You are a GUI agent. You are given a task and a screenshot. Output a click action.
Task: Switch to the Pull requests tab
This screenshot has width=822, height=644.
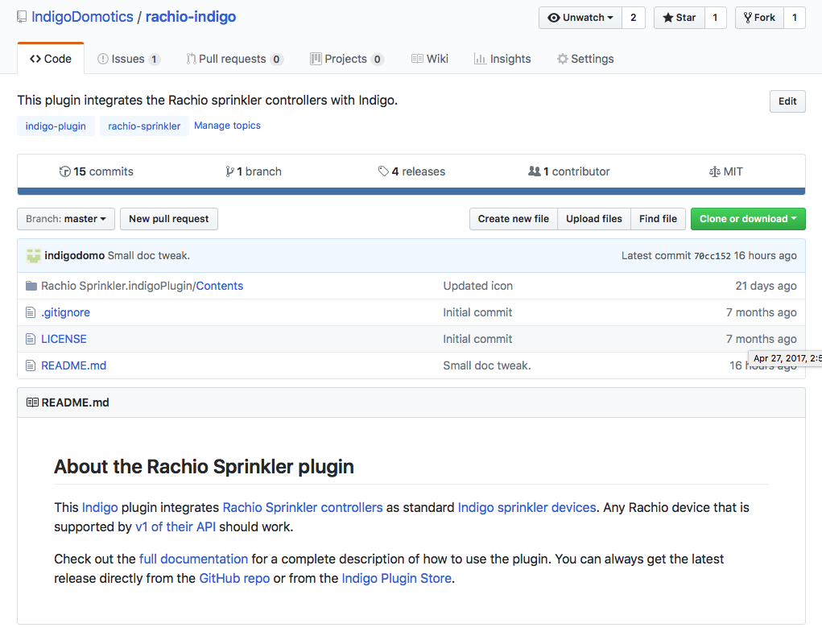coord(235,60)
